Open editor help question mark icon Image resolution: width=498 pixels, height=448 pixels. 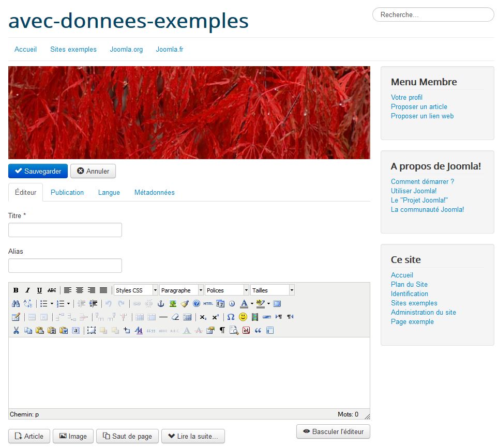pyautogui.click(x=197, y=304)
